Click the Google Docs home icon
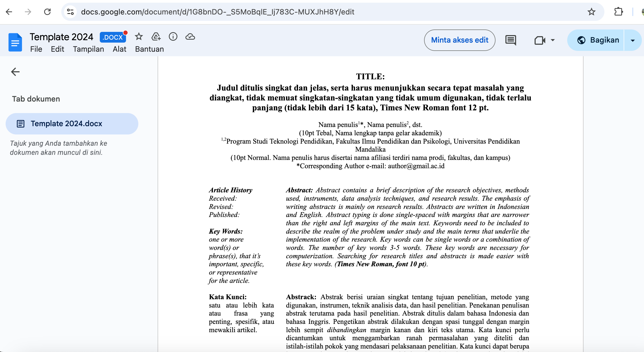This screenshot has width=644, height=352. (15, 42)
